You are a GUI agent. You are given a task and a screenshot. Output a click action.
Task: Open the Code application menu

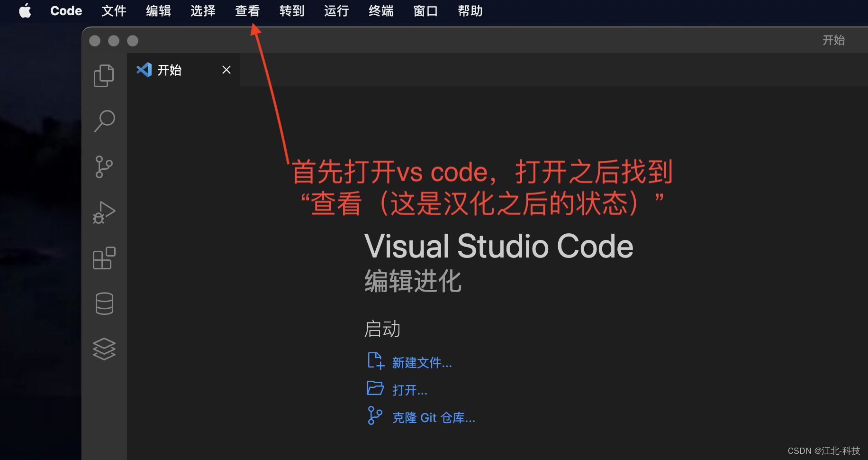(x=66, y=10)
